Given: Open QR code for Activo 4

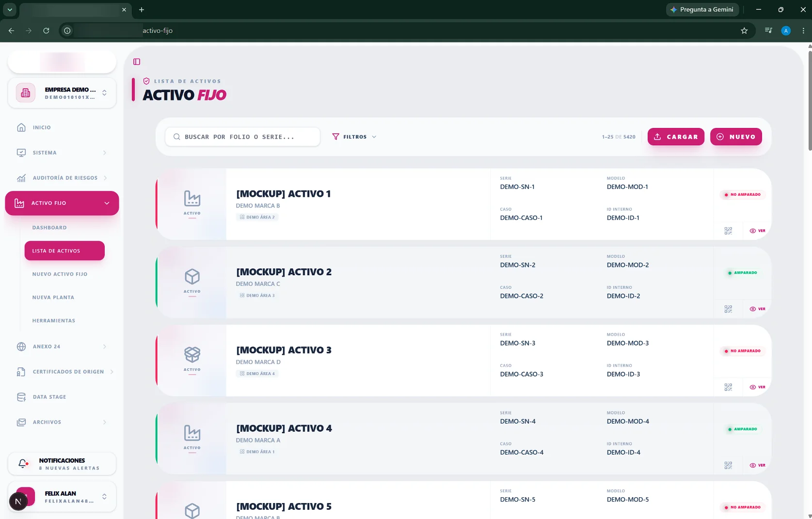Looking at the screenshot, I should point(728,465).
